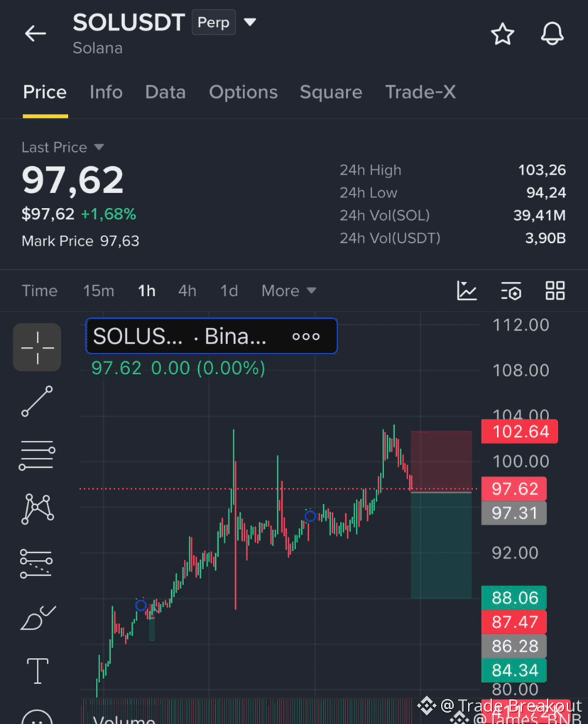
Task: Select the Time chart interval
Action: click(x=40, y=291)
